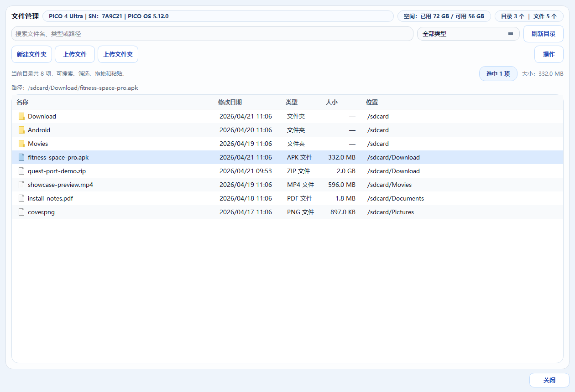Click the /sdcard/Movies location cell

point(389,185)
